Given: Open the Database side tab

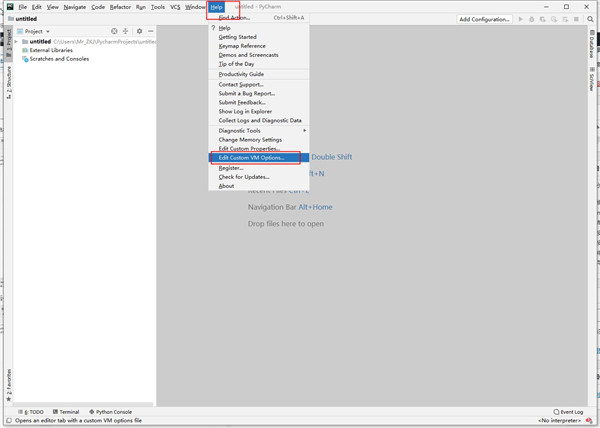Looking at the screenshot, I should point(592,44).
